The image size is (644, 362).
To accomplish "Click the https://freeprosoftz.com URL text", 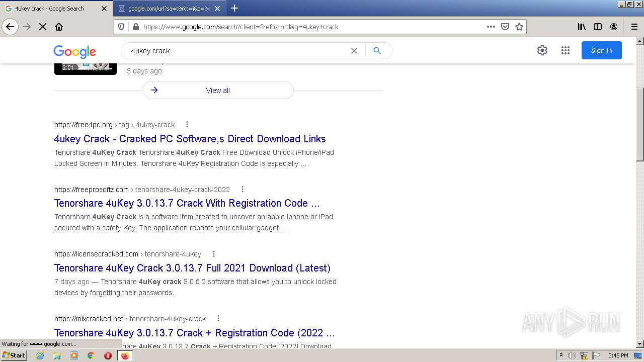I will (x=92, y=190).
